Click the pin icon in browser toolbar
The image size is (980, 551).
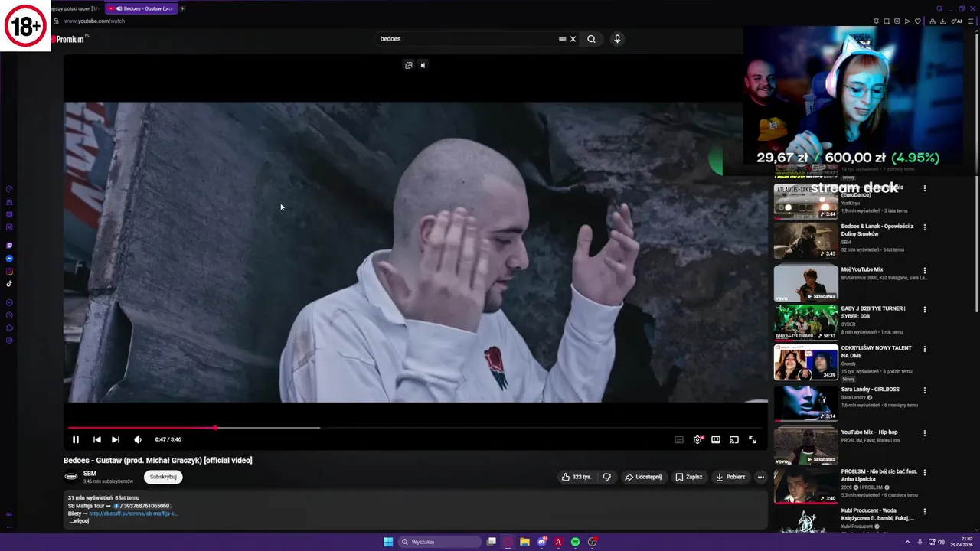tap(877, 21)
